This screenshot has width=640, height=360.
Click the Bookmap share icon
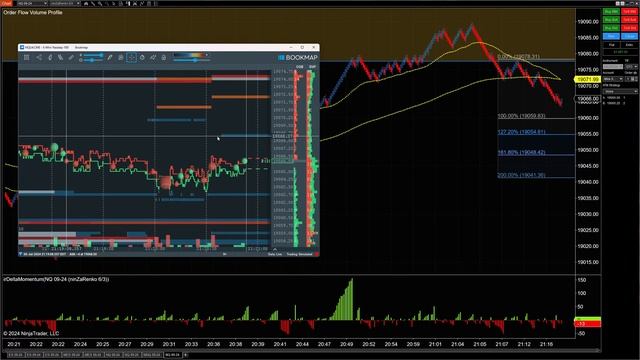click(39, 58)
